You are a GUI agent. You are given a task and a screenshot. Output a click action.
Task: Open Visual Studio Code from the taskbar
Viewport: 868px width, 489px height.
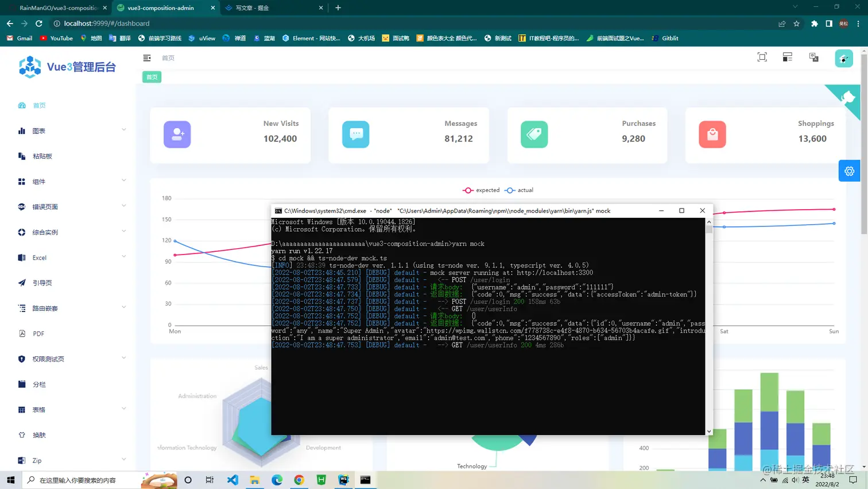232,480
